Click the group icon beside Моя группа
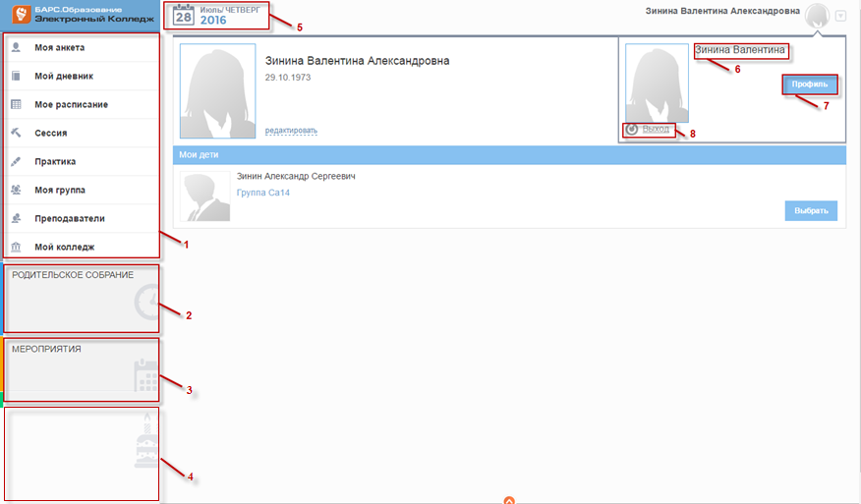Viewport: 861px width, 504px height. (x=17, y=190)
